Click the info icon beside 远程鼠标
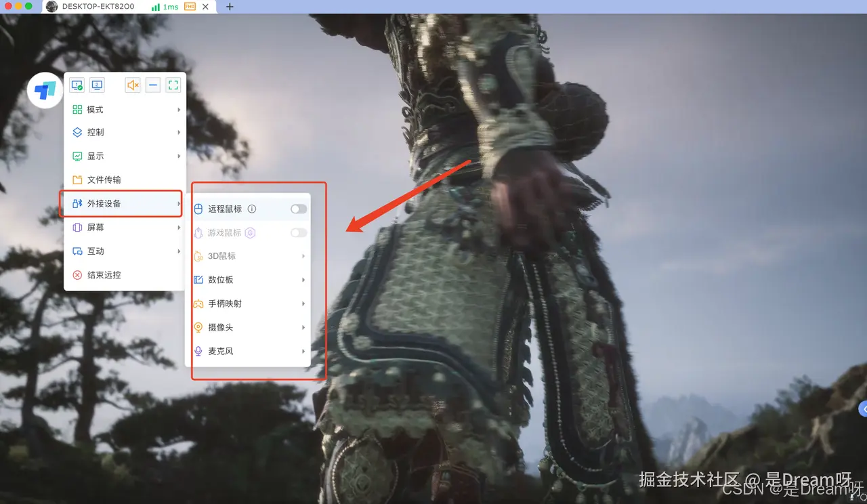The height and width of the screenshot is (504, 867). 252,209
